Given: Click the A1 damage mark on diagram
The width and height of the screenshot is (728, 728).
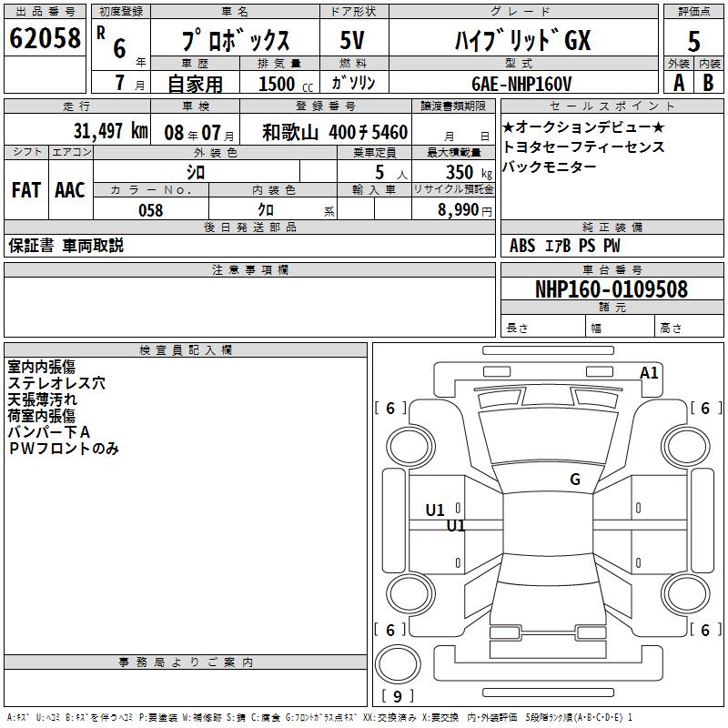Looking at the screenshot, I should [649, 373].
